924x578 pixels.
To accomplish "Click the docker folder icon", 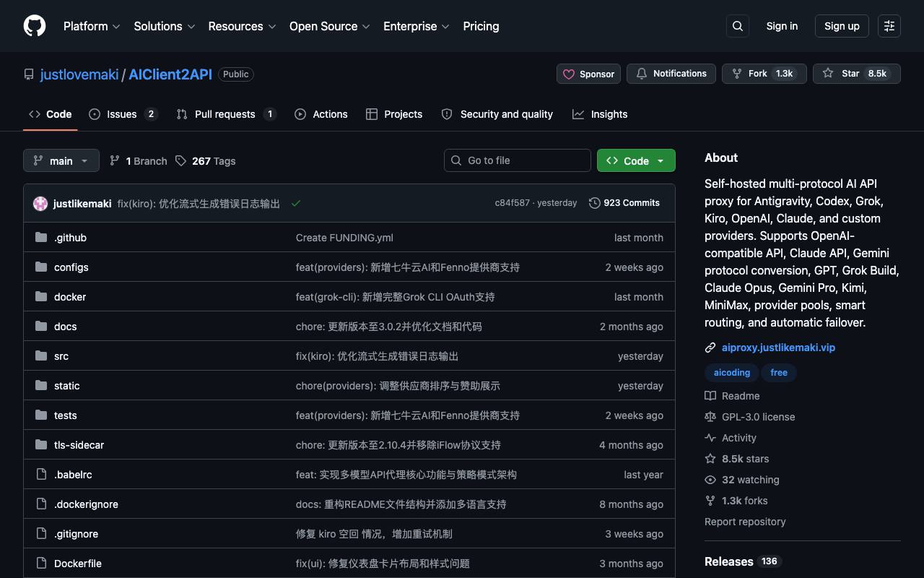I will (x=41, y=297).
